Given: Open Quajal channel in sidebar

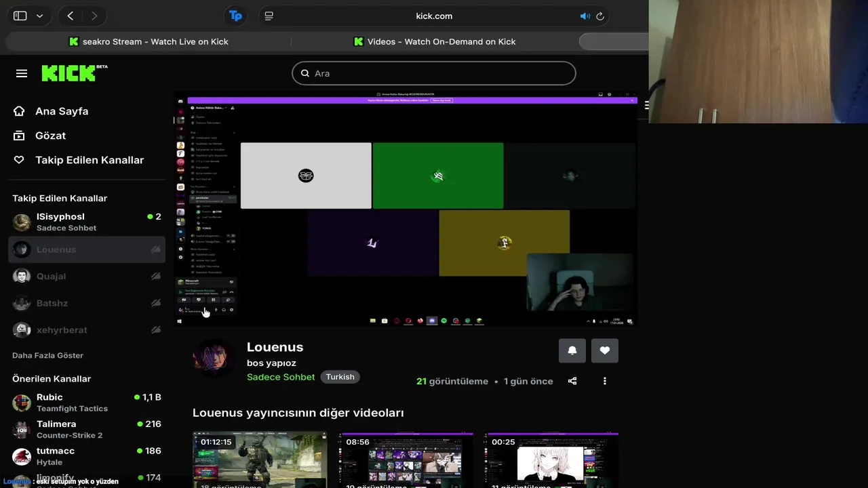Looking at the screenshot, I should pos(86,276).
